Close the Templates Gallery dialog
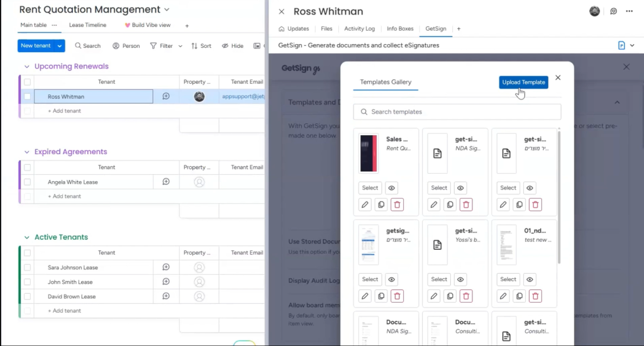The height and width of the screenshot is (346, 644). pyautogui.click(x=558, y=77)
